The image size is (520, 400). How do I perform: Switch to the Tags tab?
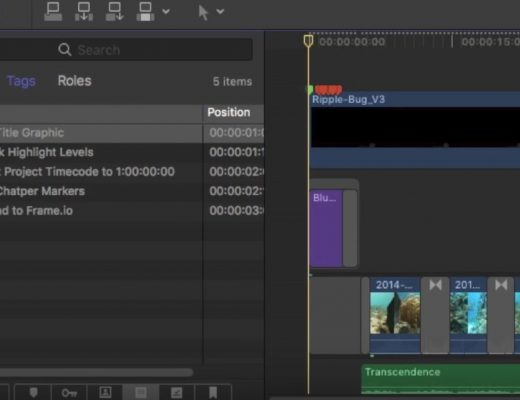tap(21, 81)
